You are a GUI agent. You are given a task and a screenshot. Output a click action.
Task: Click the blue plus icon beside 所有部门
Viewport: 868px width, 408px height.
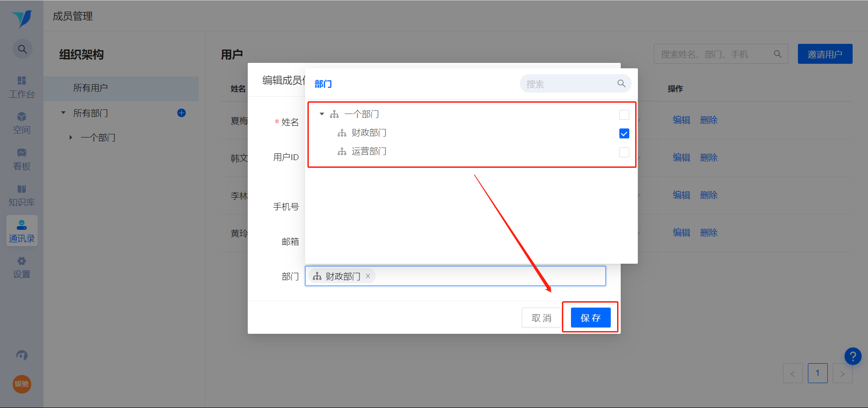[x=182, y=113]
